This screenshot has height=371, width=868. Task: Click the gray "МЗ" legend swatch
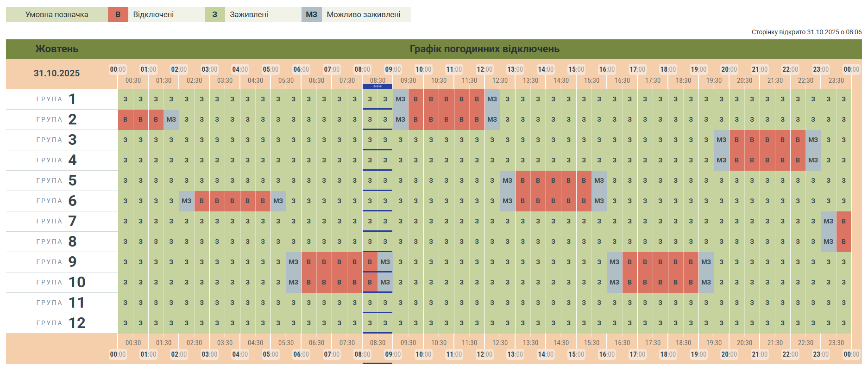pos(311,14)
